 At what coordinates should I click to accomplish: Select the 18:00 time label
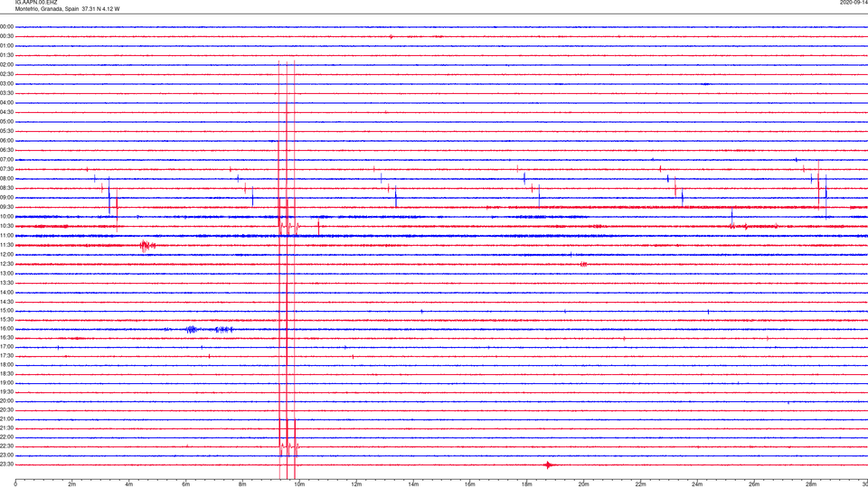point(6,364)
